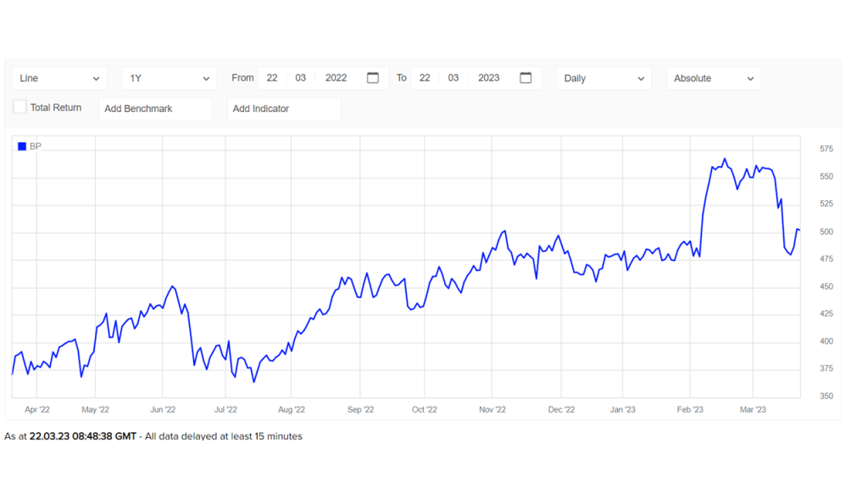Image resolution: width=868 pixels, height=488 pixels.
Task: Click the blue BP legend square
Action: click(22, 147)
